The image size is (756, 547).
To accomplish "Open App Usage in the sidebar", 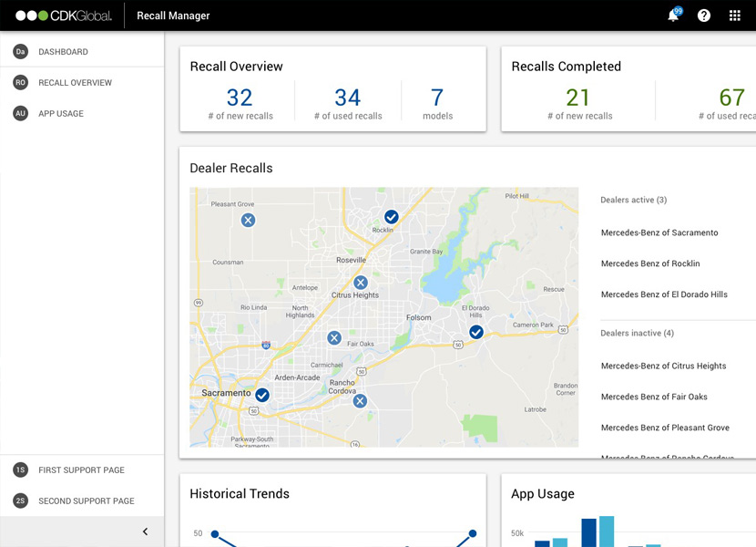I will (82, 113).
